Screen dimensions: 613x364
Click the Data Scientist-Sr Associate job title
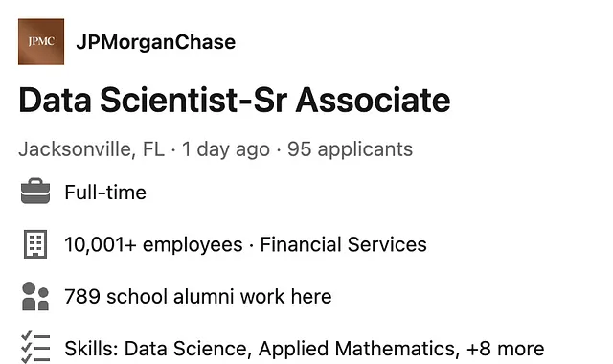coord(235,100)
